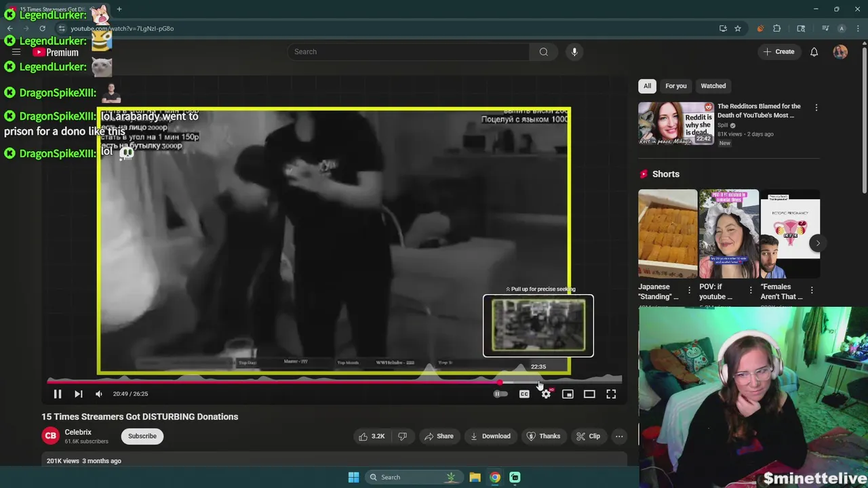Search with voice microphone
Viewport: 868px width, 488px height.
pos(574,52)
